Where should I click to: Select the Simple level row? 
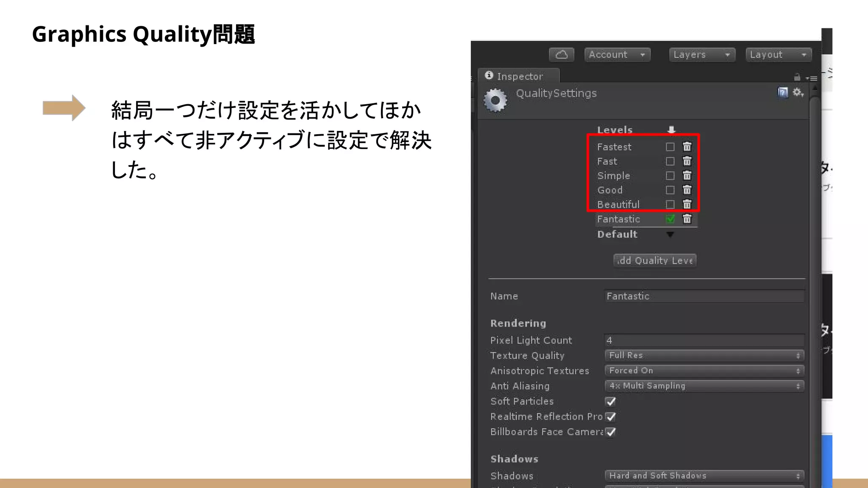(646, 176)
